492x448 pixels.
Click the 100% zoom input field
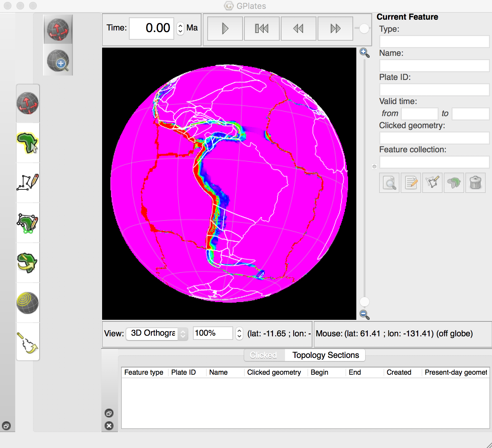[x=213, y=333]
